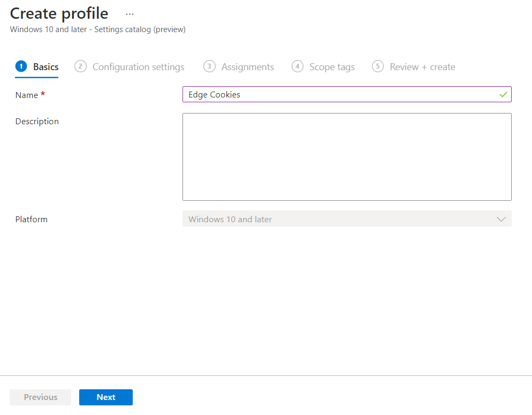Click the step 5 circle icon
The image size is (532, 415).
[x=378, y=66]
